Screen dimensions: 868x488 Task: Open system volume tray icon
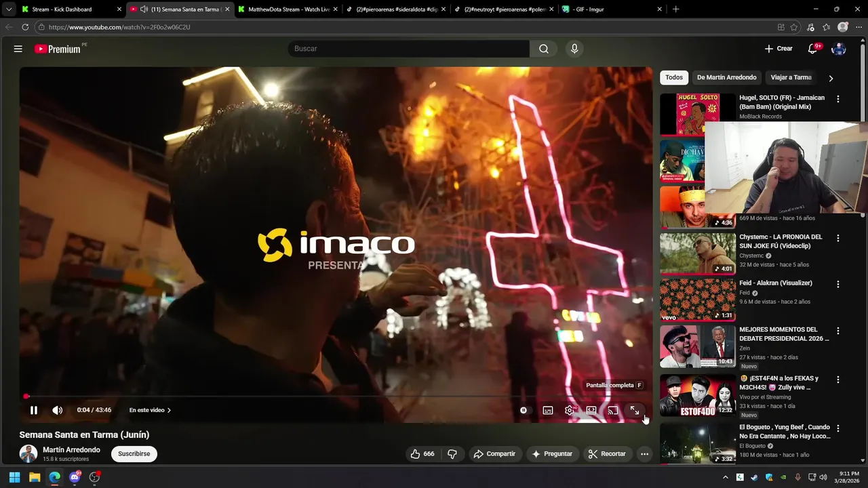823,477
